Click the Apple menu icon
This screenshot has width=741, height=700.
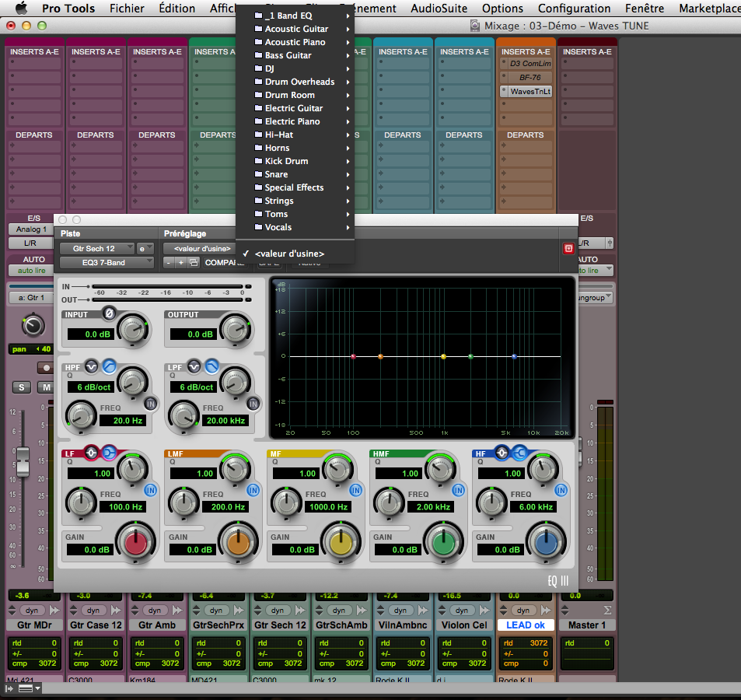21,8
